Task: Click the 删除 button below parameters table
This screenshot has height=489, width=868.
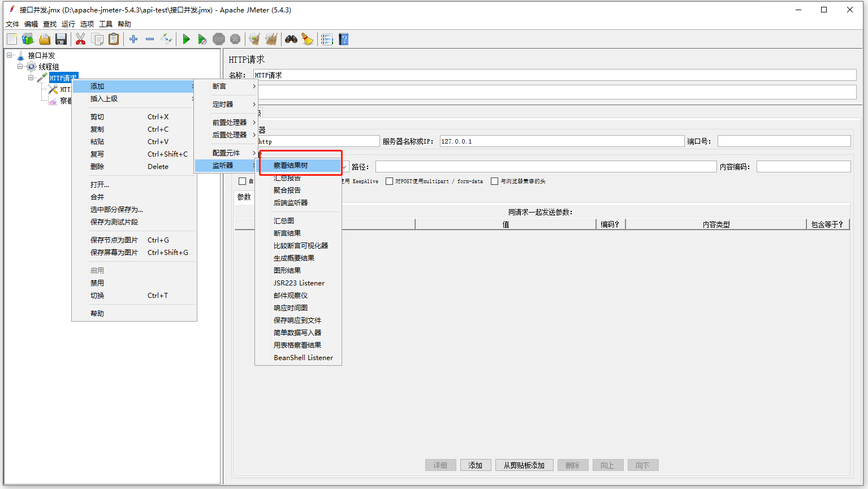Action: 573,465
